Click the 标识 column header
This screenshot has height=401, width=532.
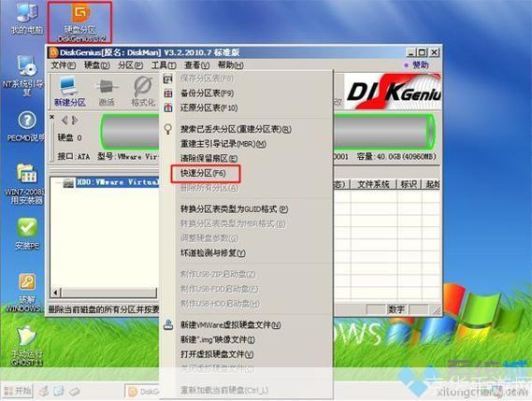coord(409,184)
